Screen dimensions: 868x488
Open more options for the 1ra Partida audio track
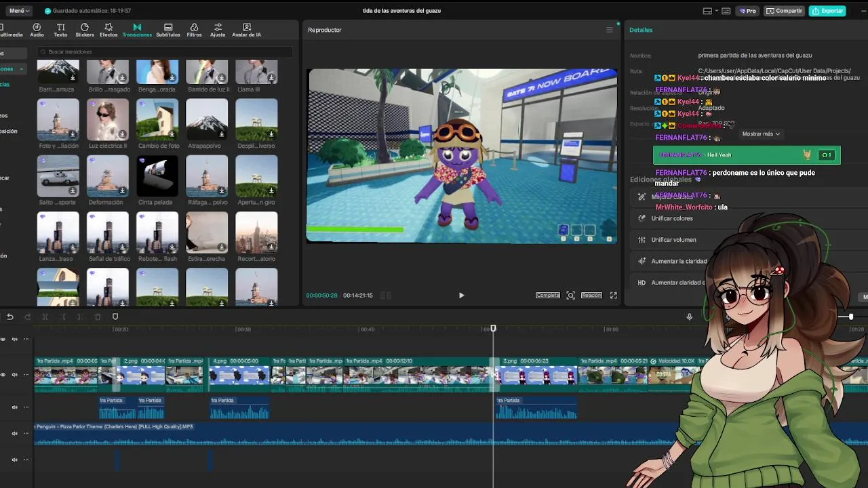(26, 407)
